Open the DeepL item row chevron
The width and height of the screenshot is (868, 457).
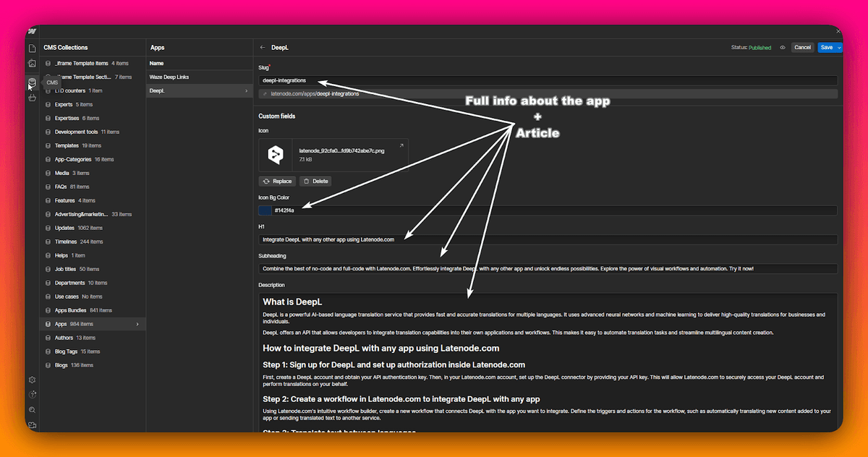pyautogui.click(x=246, y=91)
